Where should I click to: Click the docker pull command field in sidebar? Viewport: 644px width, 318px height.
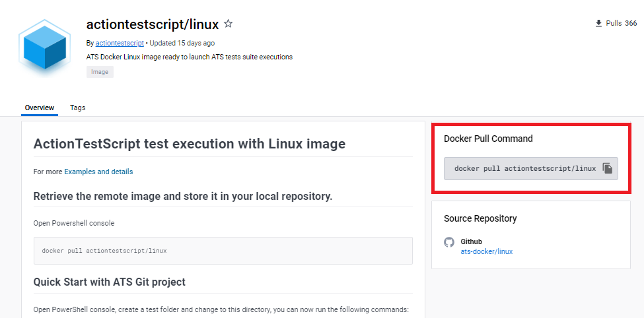(530, 168)
